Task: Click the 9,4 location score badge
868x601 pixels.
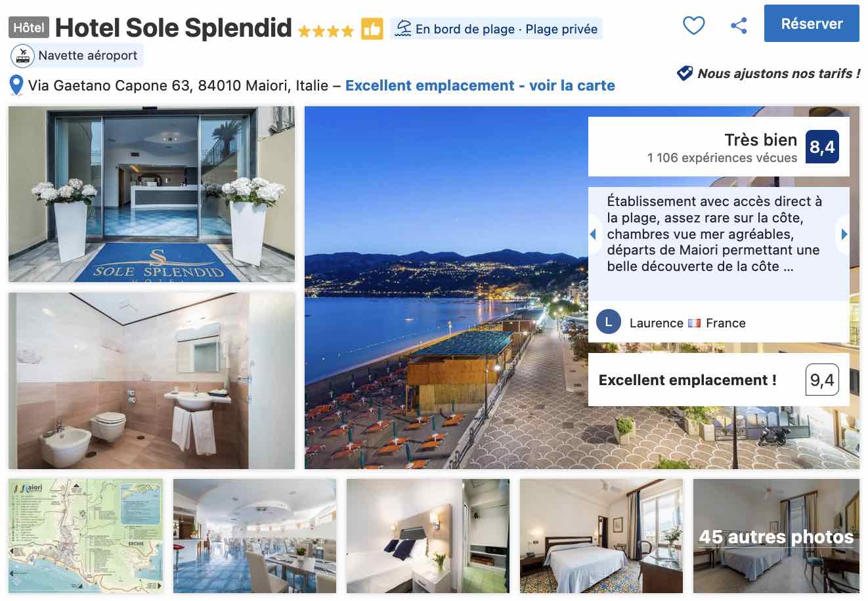Action: 822,380
